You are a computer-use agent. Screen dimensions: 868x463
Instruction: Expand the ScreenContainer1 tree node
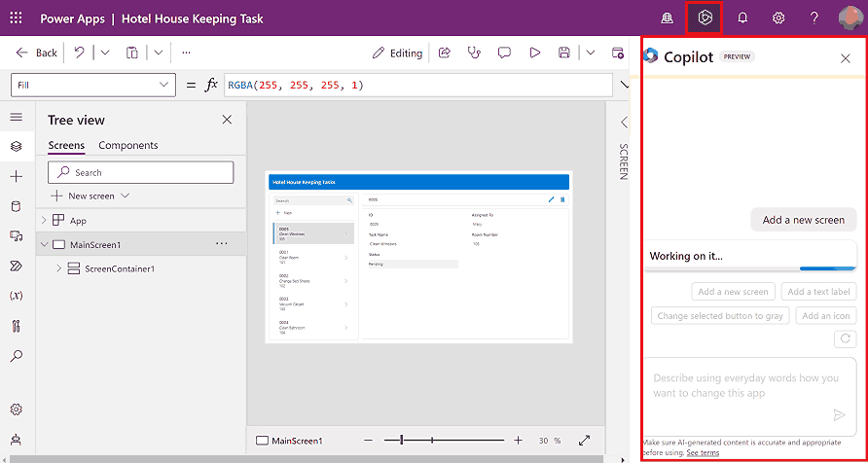60,268
